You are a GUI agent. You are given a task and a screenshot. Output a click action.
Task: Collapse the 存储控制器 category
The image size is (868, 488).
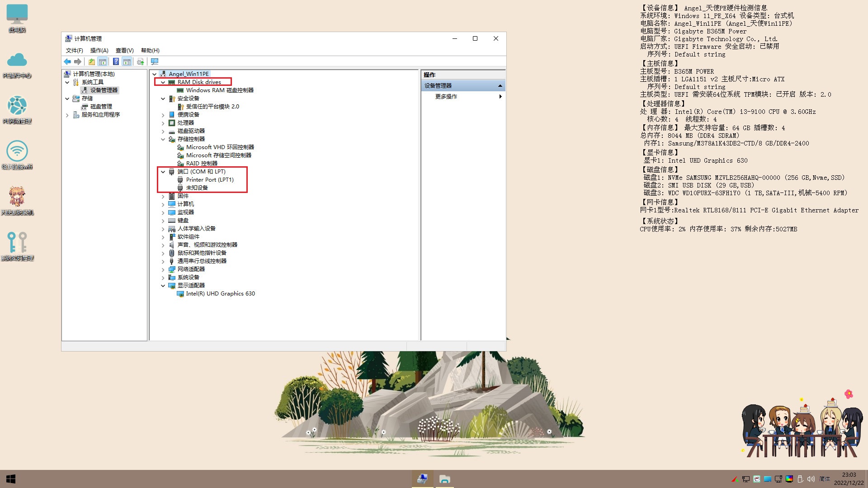coord(163,139)
